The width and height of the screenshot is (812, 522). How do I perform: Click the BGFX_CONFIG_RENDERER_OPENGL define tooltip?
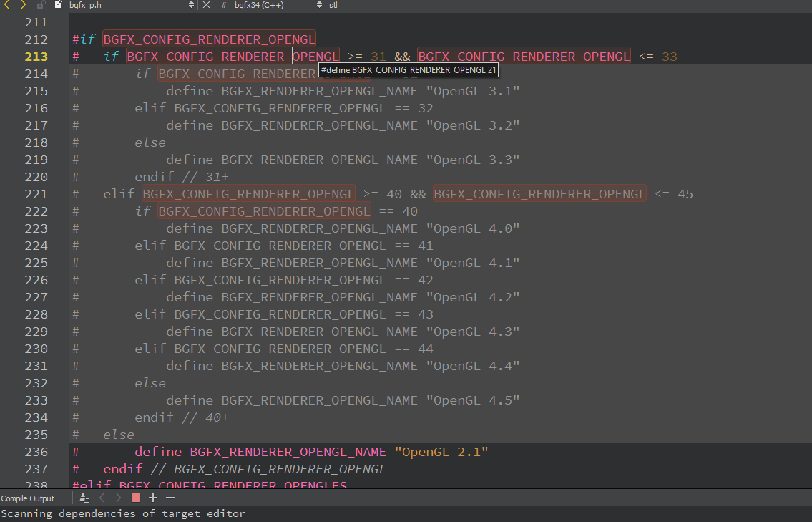[x=408, y=69]
